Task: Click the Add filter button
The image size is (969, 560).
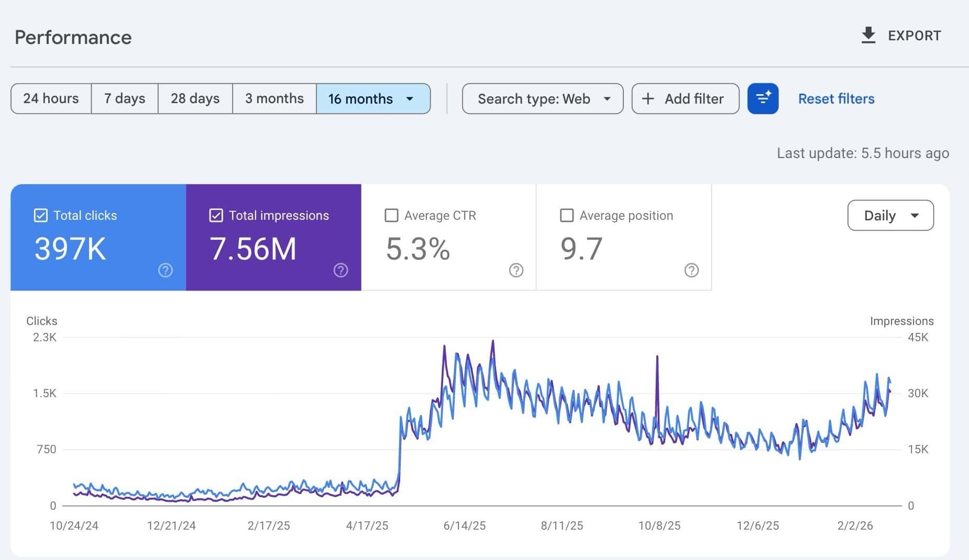Action: pyautogui.click(x=685, y=98)
